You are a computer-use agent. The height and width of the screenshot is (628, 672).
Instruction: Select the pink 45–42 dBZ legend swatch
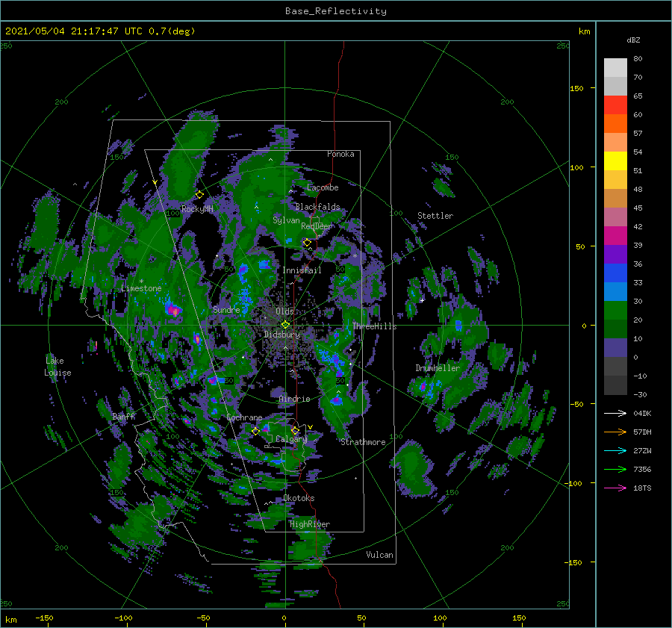[x=615, y=217]
